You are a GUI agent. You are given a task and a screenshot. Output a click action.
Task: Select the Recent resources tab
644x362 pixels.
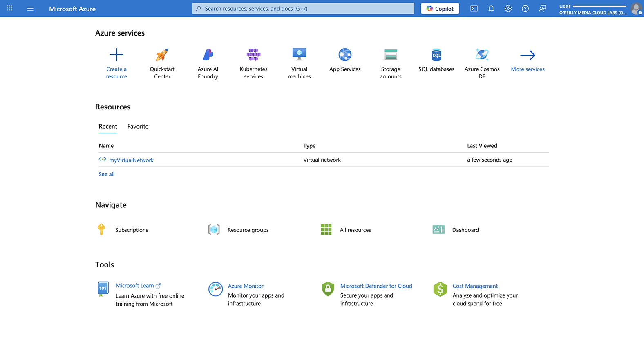[108, 127]
